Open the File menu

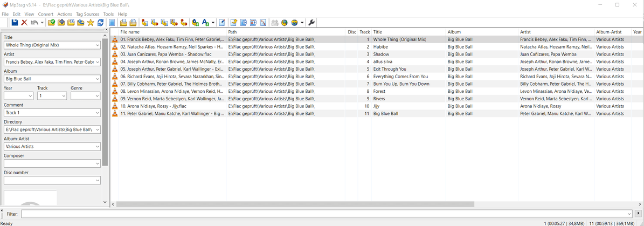pyautogui.click(x=5, y=14)
